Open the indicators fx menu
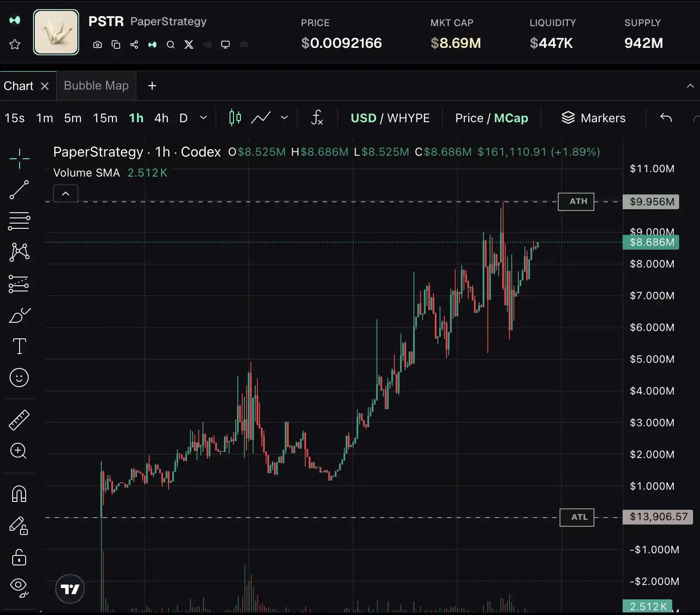Image resolution: width=700 pixels, height=615 pixels. (x=317, y=117)
